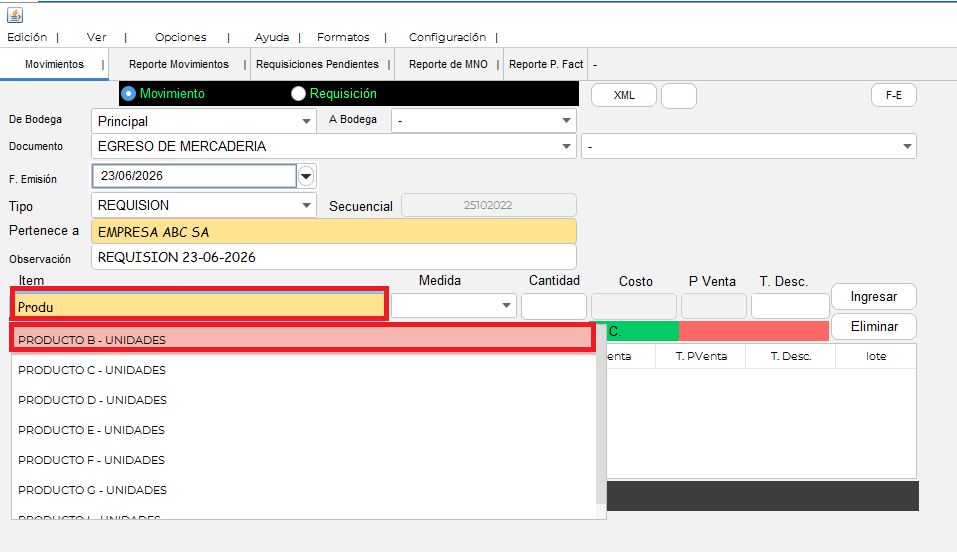Open the Formatos menu
Viewport: 957px width, 552px height.
pyautogui.click(x=343, y=37)
